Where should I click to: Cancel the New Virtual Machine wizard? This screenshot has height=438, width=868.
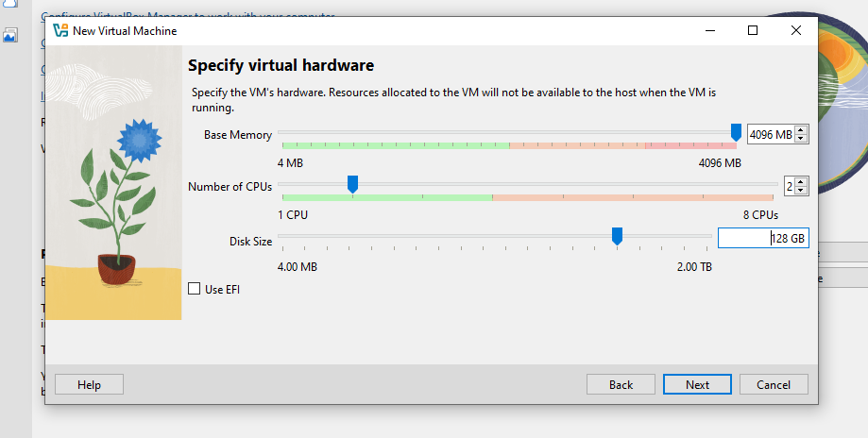pos(774,384)
